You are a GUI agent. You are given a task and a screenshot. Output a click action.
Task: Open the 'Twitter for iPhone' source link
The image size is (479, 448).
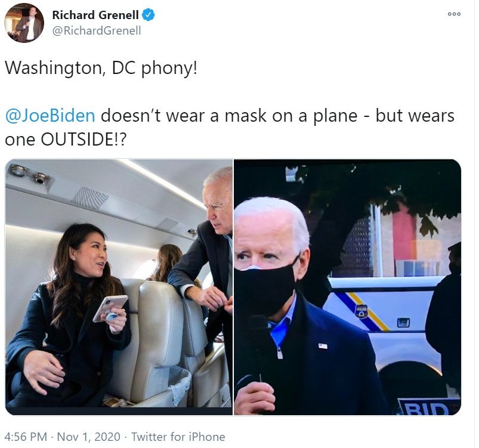pos(178,437)
